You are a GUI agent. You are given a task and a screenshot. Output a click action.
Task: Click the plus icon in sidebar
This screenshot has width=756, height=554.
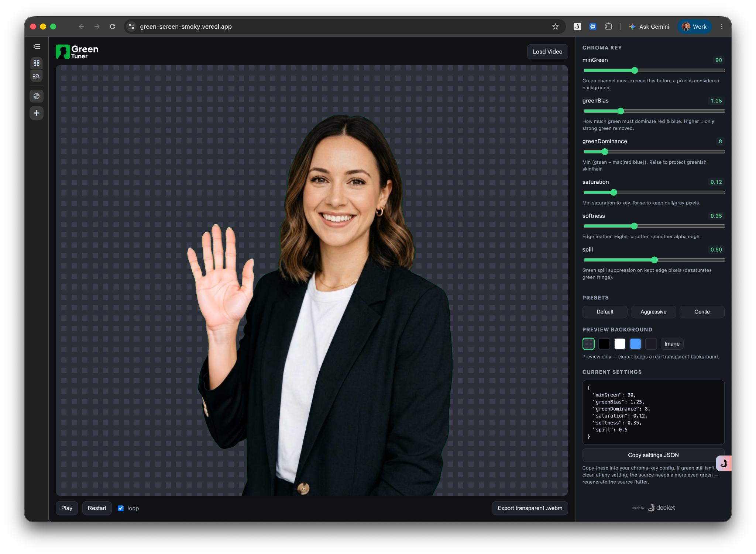coord(37,113)
